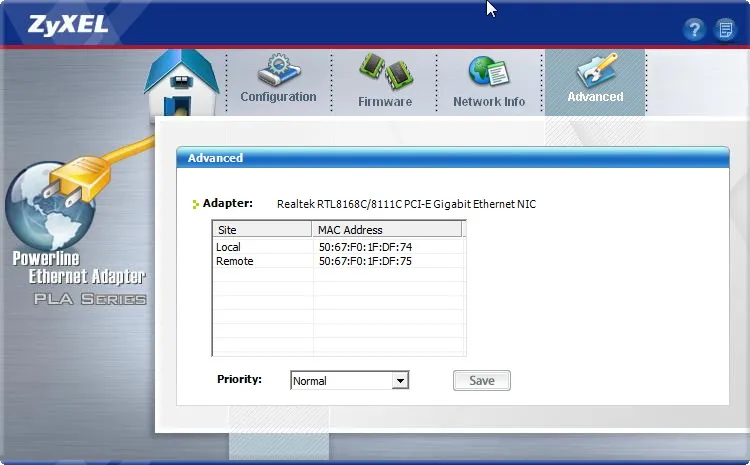This screenshot has height=465, width=750.
Task: Sort by the Site column header
Action: (x=262, y=230)
